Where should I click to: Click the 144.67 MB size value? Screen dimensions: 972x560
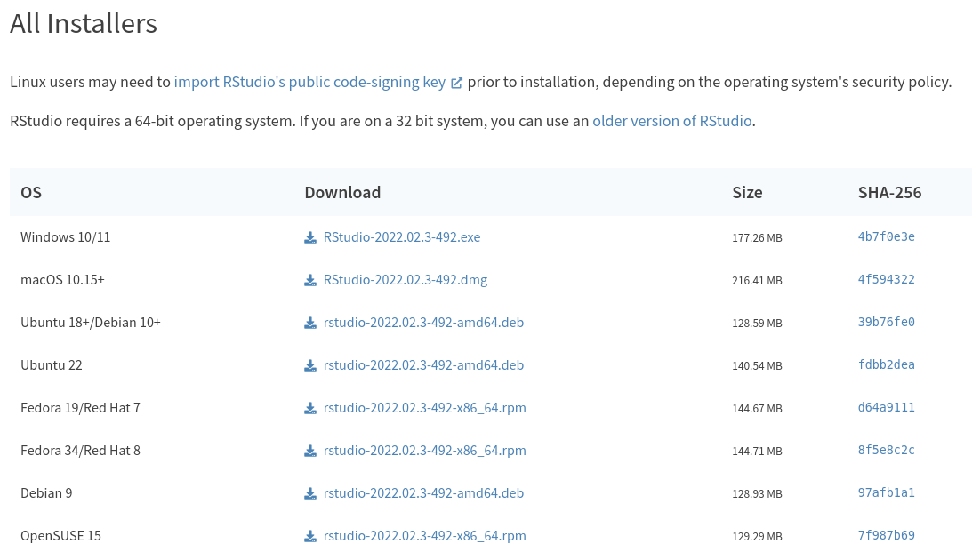click(757, 409)
